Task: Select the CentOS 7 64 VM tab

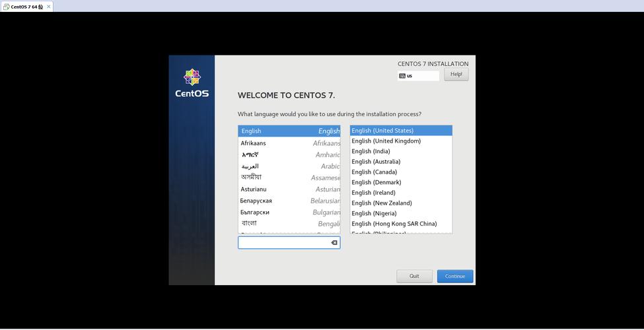Action: (x=25, y=7)
